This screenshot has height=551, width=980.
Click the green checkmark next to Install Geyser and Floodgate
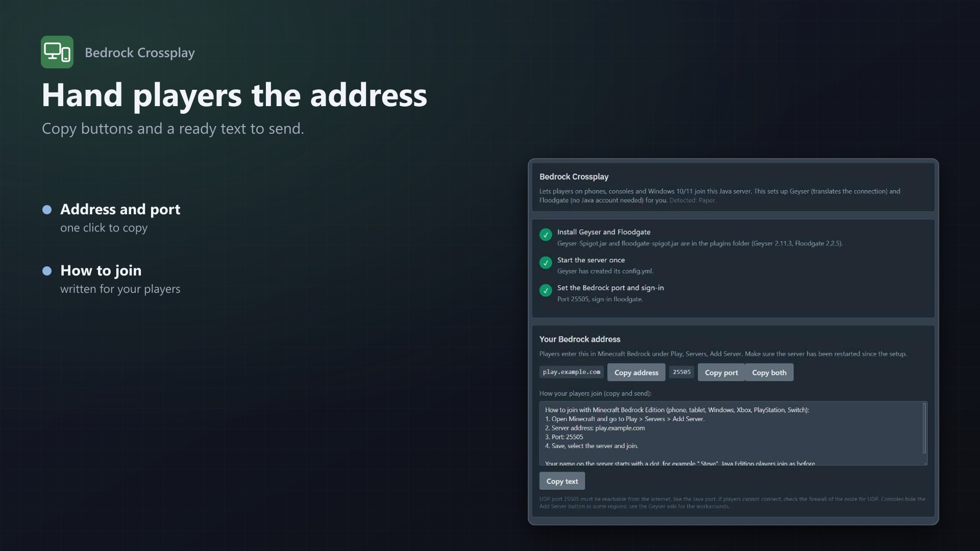point(546,235)
